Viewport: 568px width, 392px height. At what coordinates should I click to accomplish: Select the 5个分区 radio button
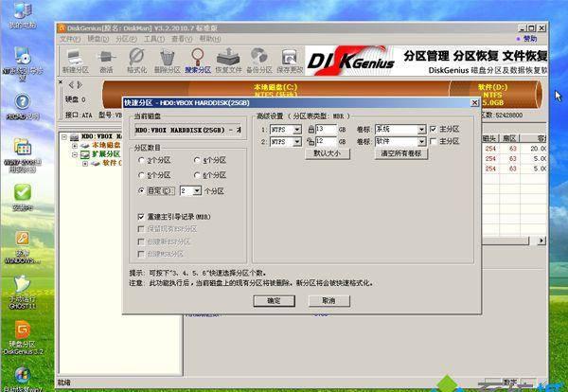tap(142, 175)
